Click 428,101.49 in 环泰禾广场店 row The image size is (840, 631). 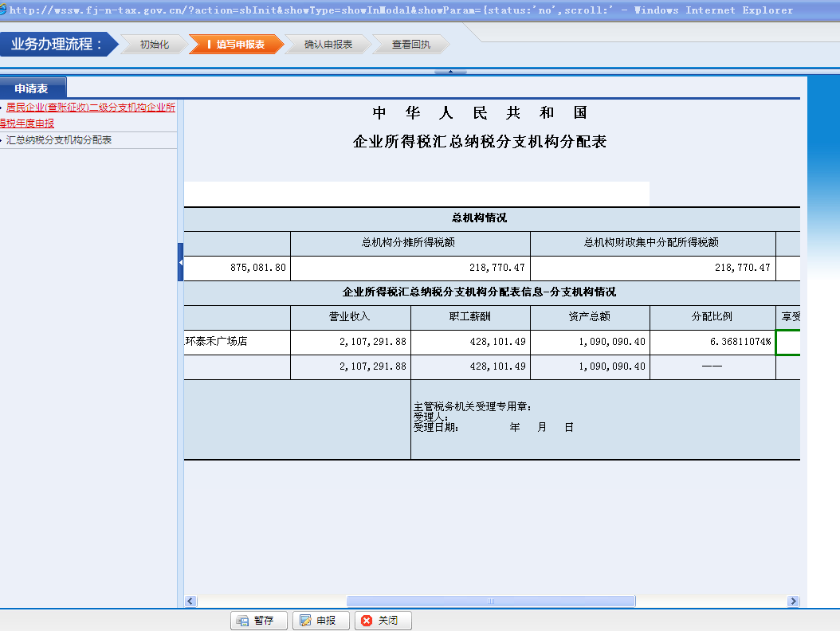click(470, 342)
